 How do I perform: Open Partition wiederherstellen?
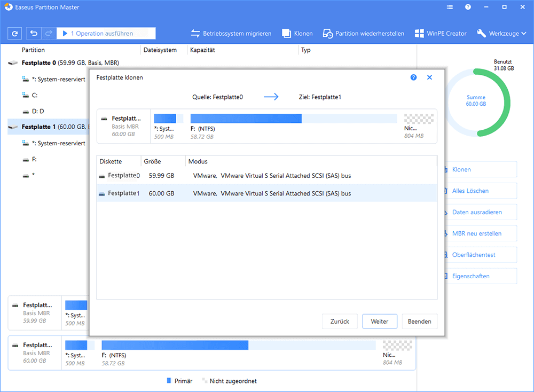[x=363, y=33]
